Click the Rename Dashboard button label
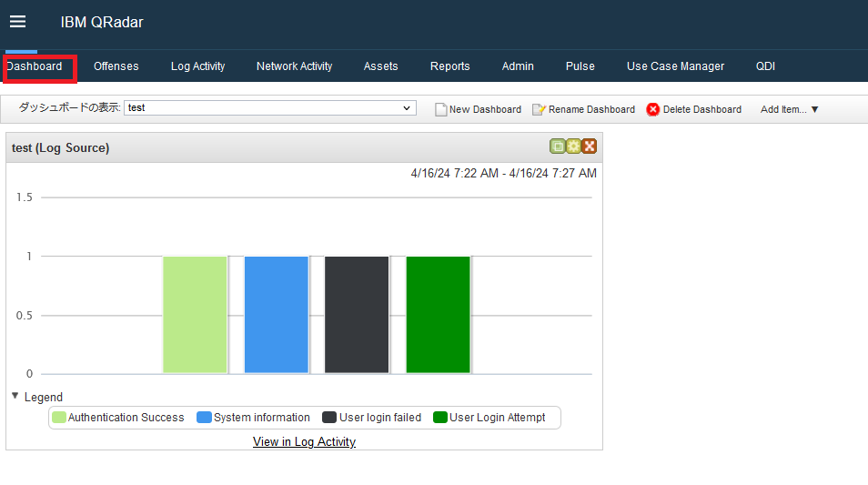 pyautogui.click(x=591, y=109)
